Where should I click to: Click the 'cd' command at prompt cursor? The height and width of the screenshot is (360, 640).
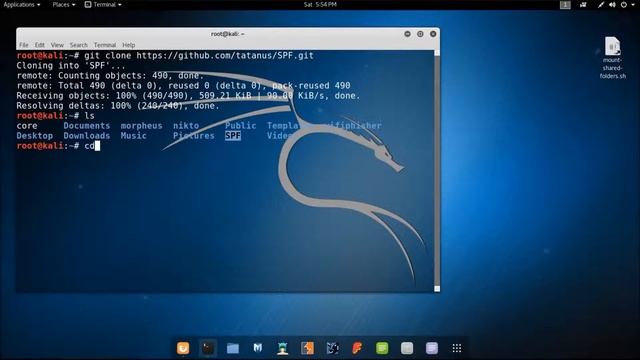[89, 146]
